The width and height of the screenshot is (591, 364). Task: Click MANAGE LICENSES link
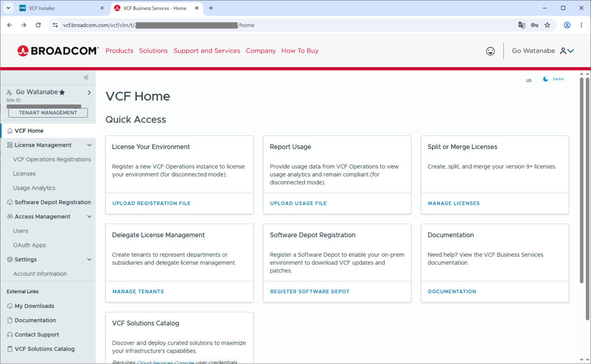coord(454,203)
